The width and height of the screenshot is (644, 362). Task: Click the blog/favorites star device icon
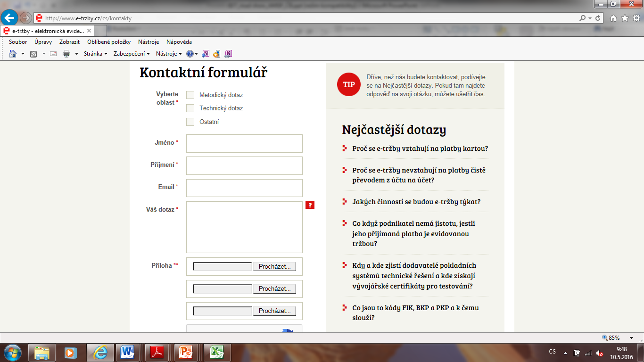pos(217,54)
